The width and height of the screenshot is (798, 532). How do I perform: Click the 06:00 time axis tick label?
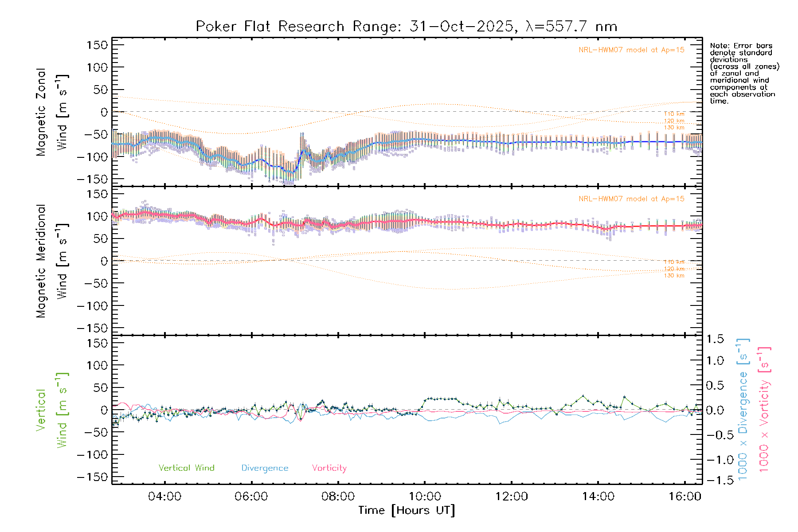tap(251, 497)
